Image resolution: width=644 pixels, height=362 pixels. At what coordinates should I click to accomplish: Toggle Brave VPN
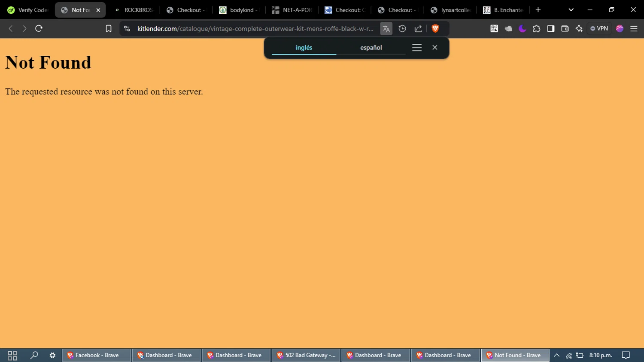[x=599, y=28]
